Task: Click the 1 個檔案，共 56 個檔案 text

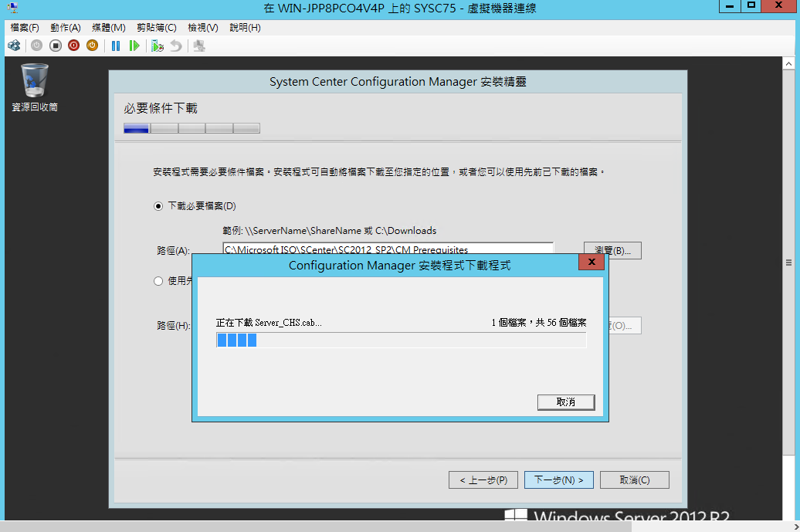Action: point(539,322)
